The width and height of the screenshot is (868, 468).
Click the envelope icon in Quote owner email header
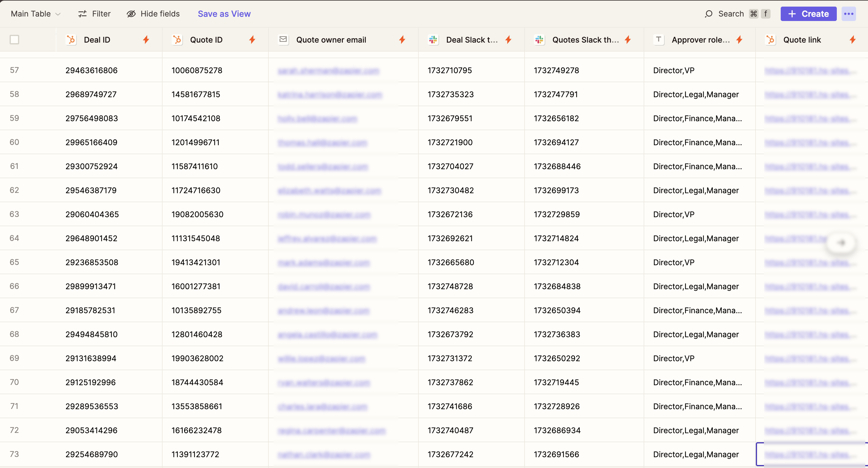(x=283, y=40)
